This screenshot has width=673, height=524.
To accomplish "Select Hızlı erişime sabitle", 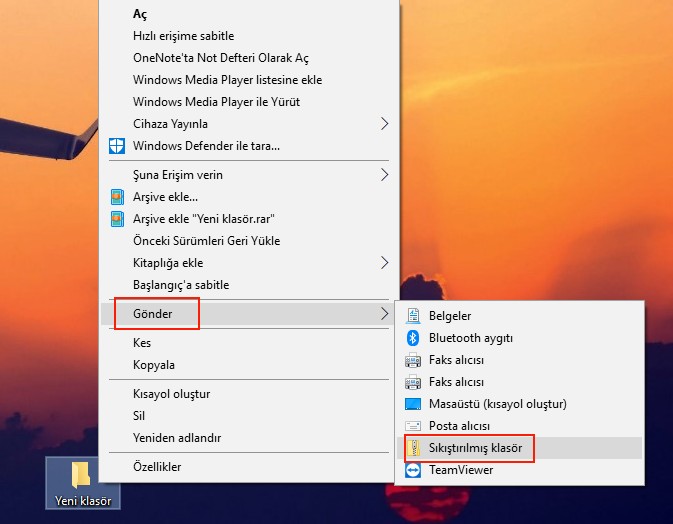I will 250,36.
